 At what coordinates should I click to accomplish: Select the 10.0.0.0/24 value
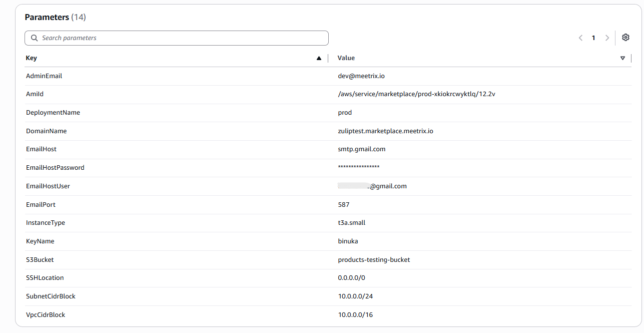355,296
